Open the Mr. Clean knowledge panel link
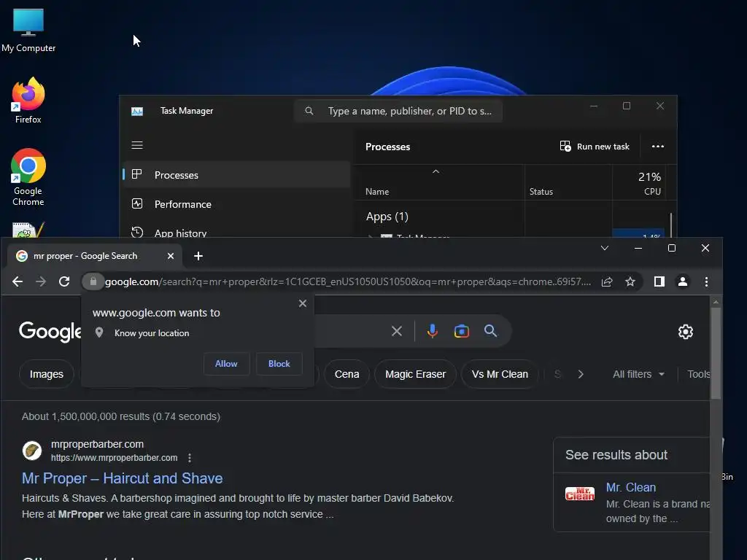 (x=631, y=487)
